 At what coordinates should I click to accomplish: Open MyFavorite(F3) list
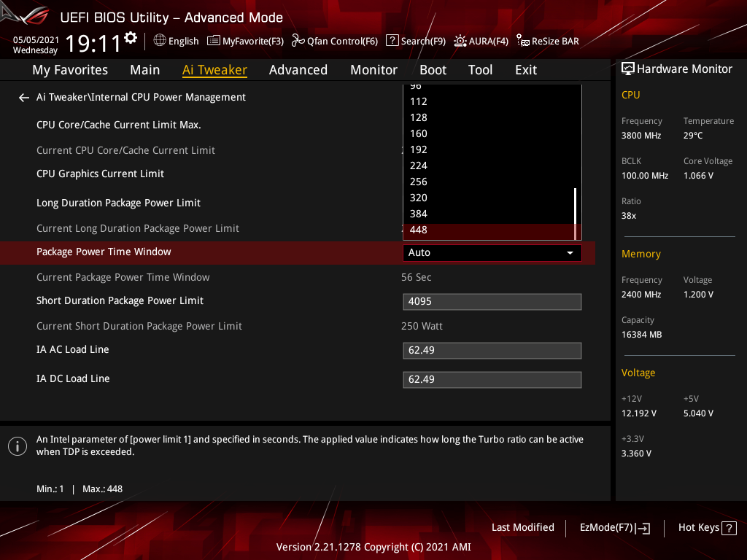(245, 41)
